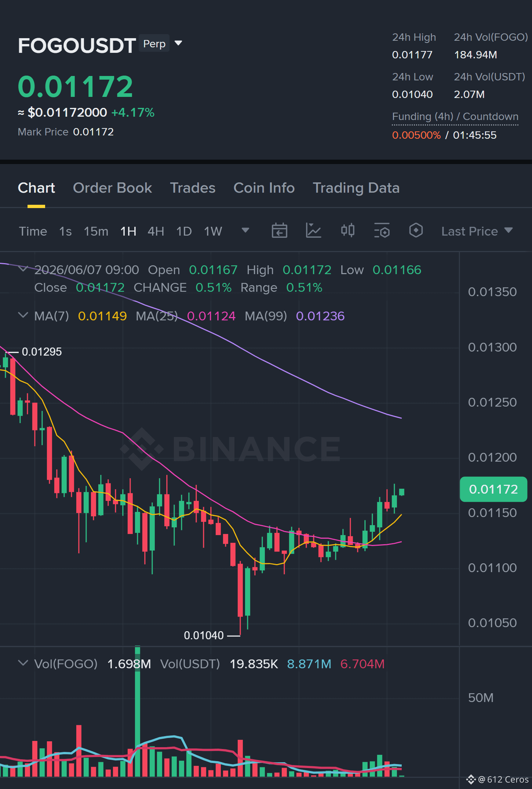The width and height of the screenshot is (532, 789).
Task: Click the 612 Ceros watermark icon
Action: tap(471, 779)
